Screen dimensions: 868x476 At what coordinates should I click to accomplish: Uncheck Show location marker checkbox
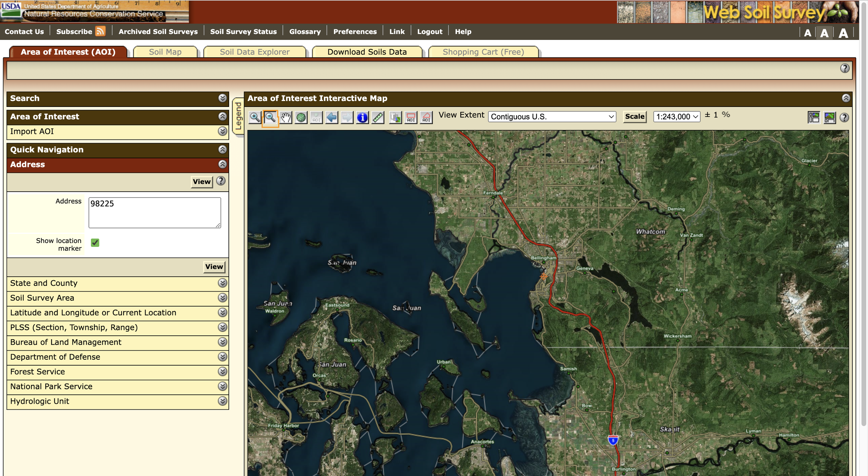click(x=95, y=243)
